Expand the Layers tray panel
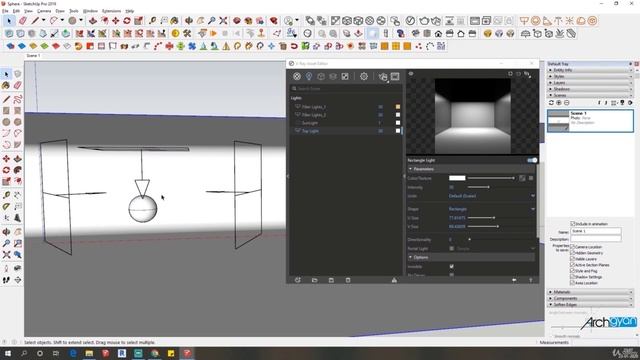The image size is (640, 360). (590, 82)
